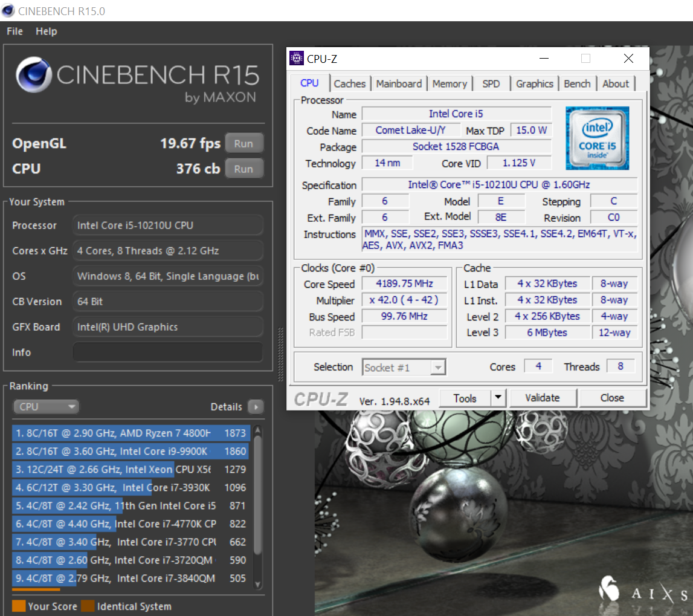Click the Max TDP value 15.0 W
Screen dimensions: 693x616
pyautogui.click(x=531, y=130)
